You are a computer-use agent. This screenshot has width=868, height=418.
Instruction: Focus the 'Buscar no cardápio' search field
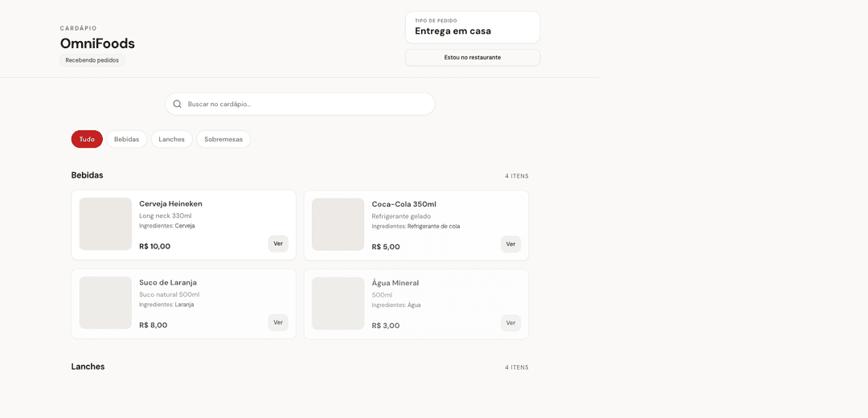[x=300, y=104]
